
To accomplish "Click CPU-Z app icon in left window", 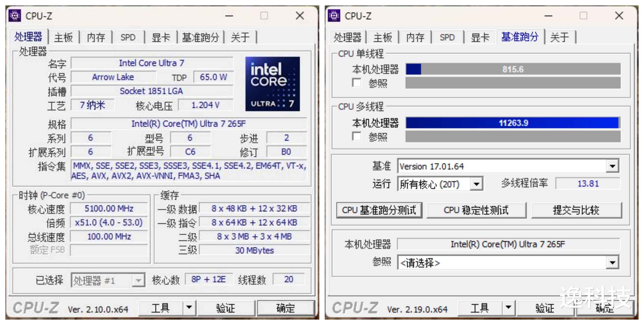I will click(x=15, y=16).
